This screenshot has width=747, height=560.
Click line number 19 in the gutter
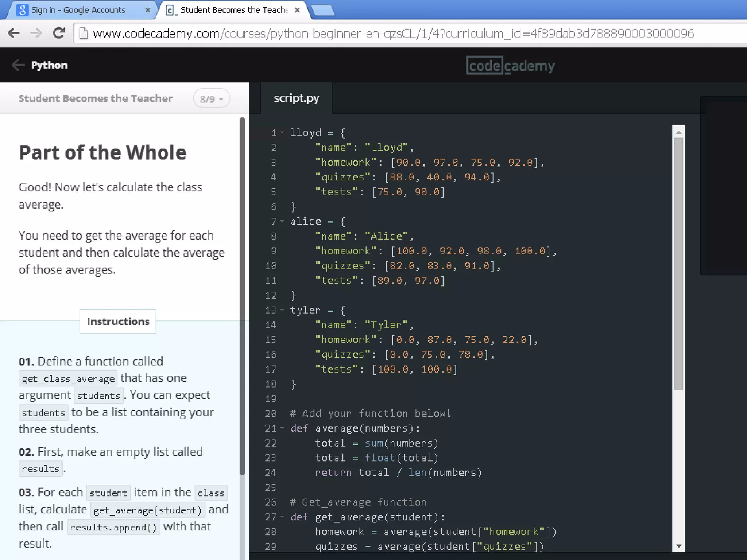click(271, 399)
